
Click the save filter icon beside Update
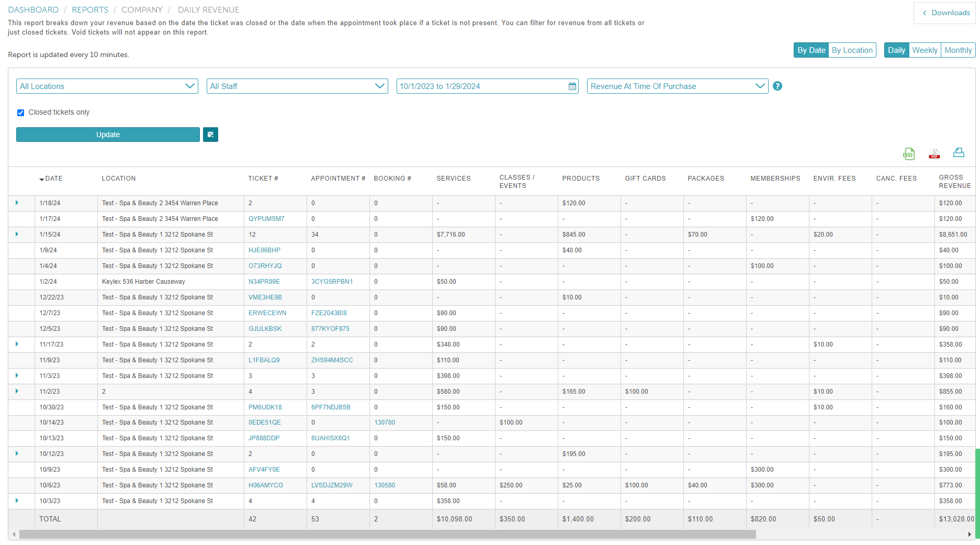(x=210, y=135)
